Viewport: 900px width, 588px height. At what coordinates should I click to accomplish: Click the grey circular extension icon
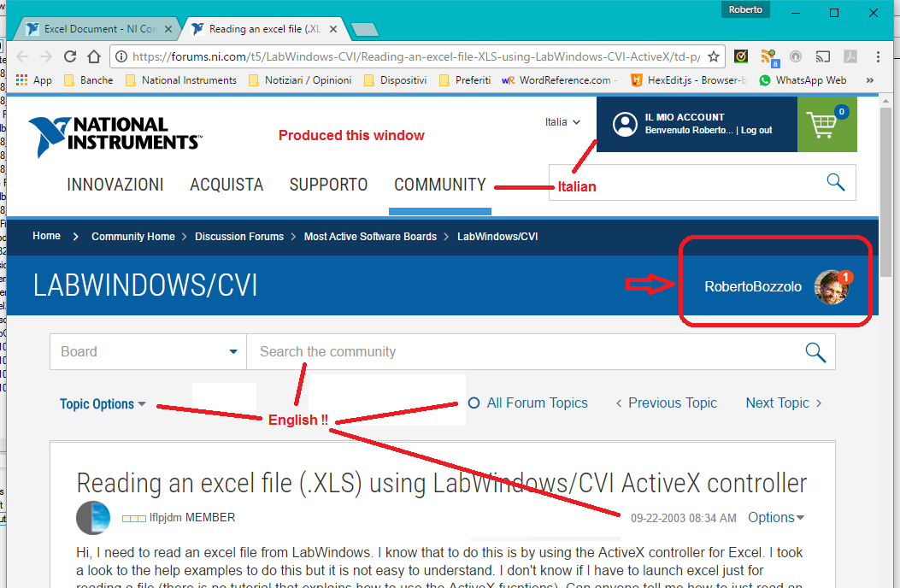click(x=796, y=56)
